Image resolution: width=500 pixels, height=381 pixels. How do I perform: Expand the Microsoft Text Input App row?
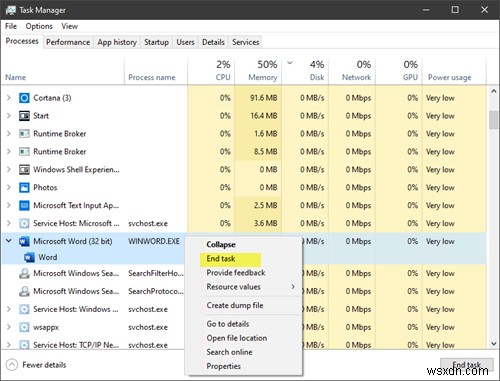coord(9,205)
